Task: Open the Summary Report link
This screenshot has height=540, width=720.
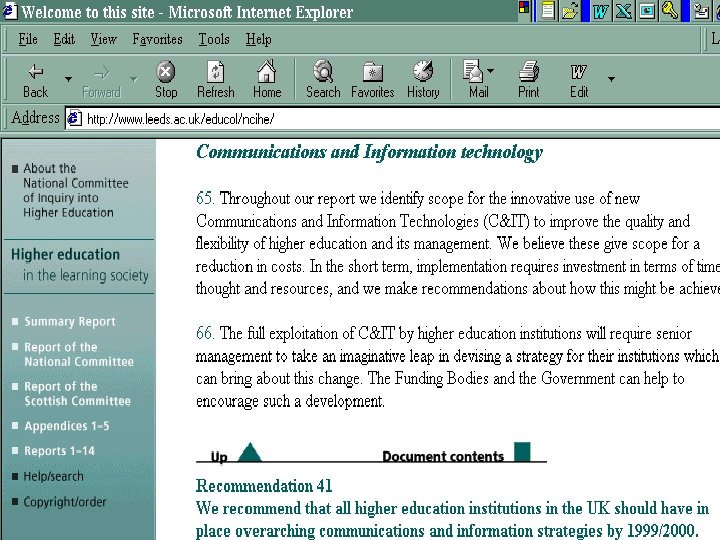Action: (x=70, y=321)
